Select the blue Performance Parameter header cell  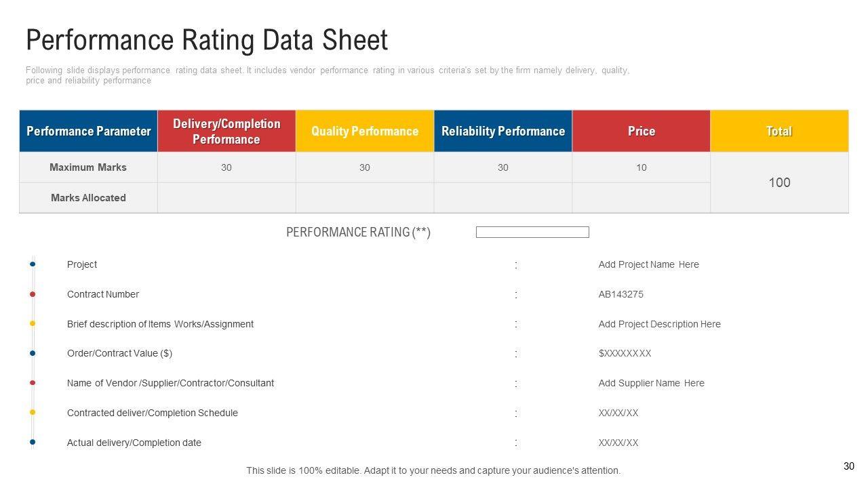click(x=88, y=131)
